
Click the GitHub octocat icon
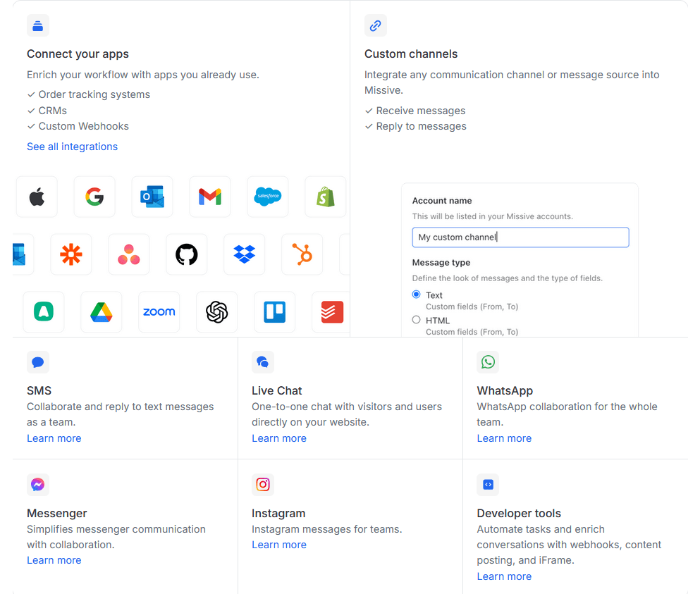pos(187,254)
